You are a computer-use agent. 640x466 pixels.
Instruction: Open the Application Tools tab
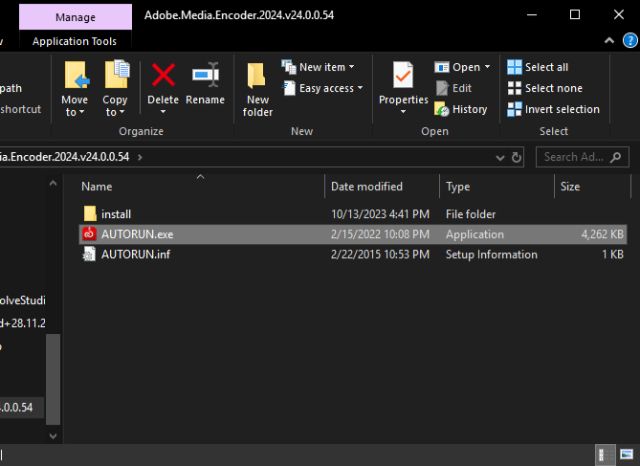[x=75, y=41]
